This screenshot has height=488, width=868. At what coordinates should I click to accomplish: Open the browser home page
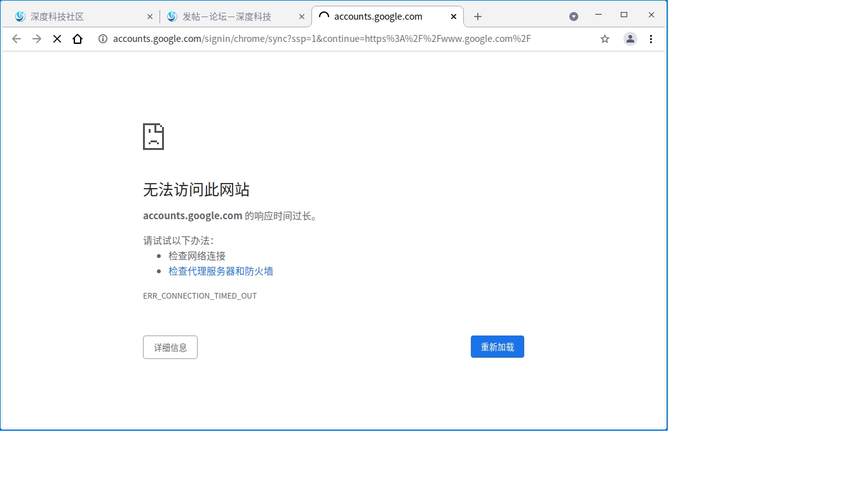click(x=78, y=39)
